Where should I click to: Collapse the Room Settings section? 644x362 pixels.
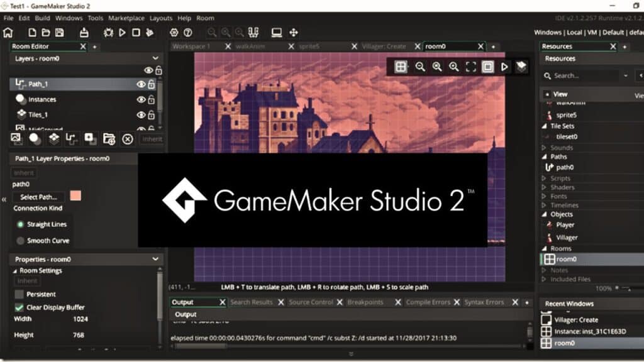[x=15, y=271]
